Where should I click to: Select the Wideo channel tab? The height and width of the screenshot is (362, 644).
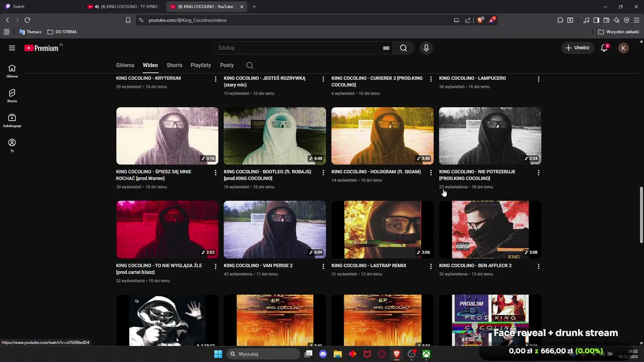click(x=150, y=65)
